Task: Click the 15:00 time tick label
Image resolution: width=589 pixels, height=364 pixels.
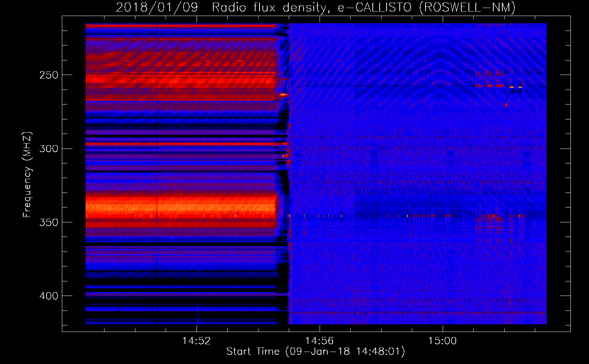Action: [443, 341]
